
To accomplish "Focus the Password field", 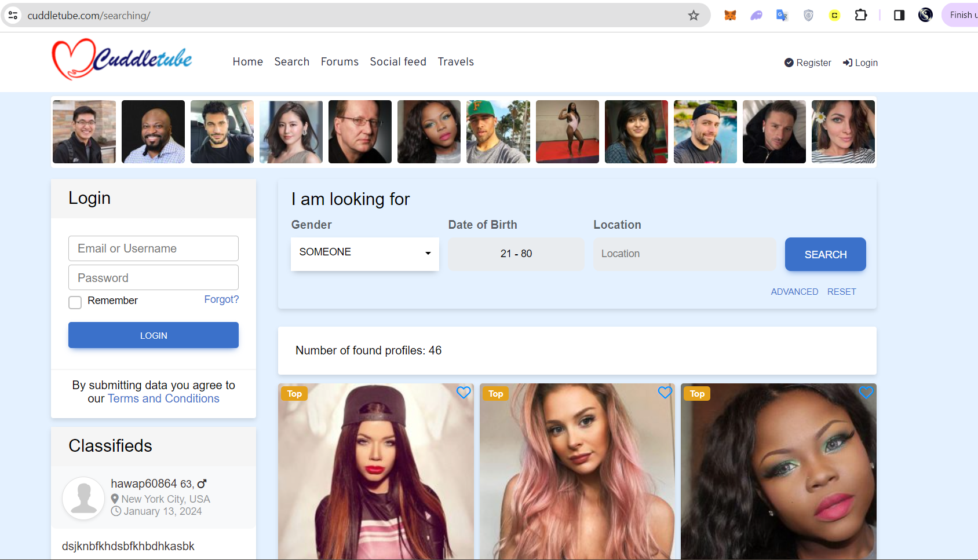I will (x=154, y=277).
